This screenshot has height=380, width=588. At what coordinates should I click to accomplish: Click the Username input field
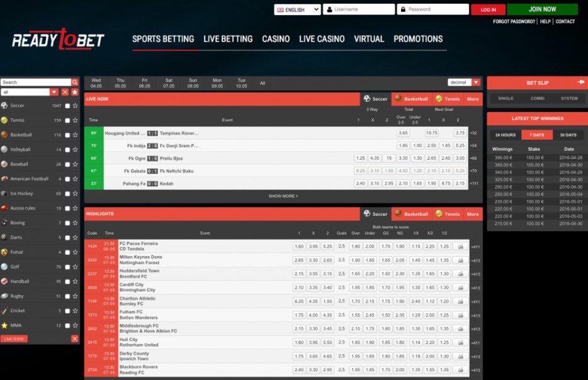pyautogui.click(x=359, y=9)
